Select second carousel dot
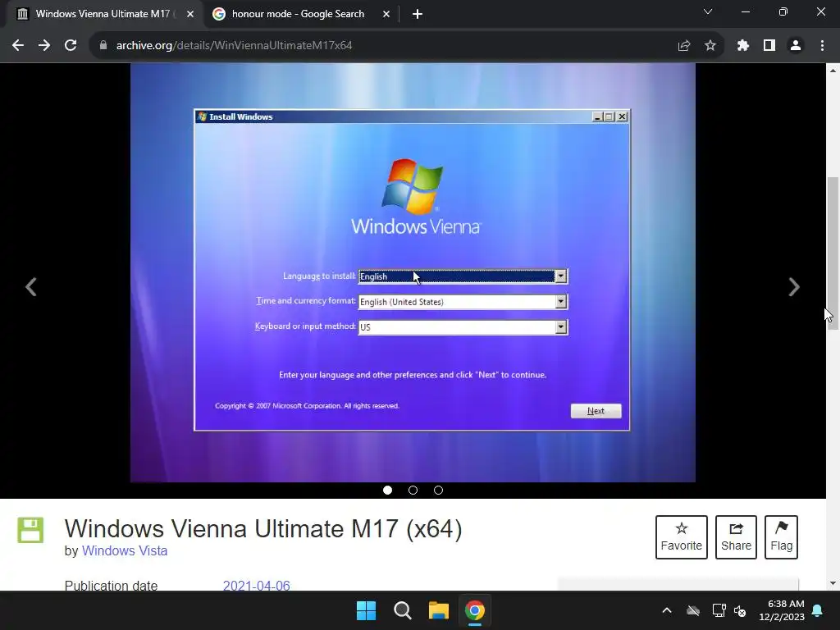The height and width of the screenshot is (630, 840). click(x=413, y=491)
